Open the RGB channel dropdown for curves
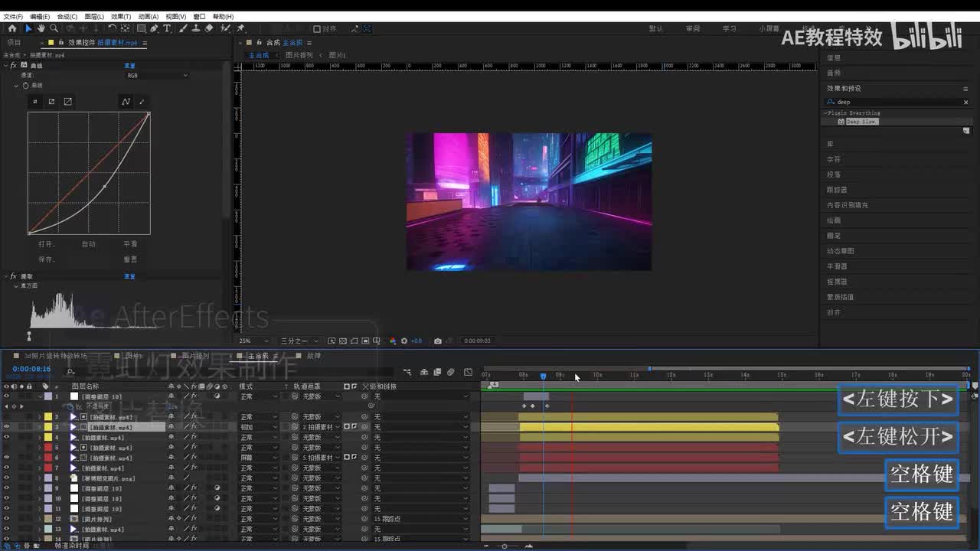 157,76
